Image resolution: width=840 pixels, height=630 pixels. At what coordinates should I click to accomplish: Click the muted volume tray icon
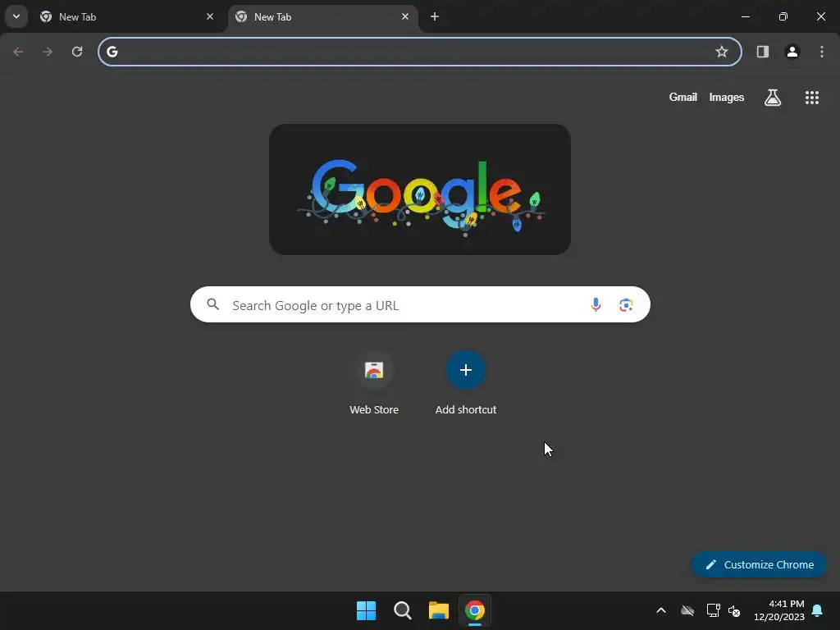(x=734, y=610)
